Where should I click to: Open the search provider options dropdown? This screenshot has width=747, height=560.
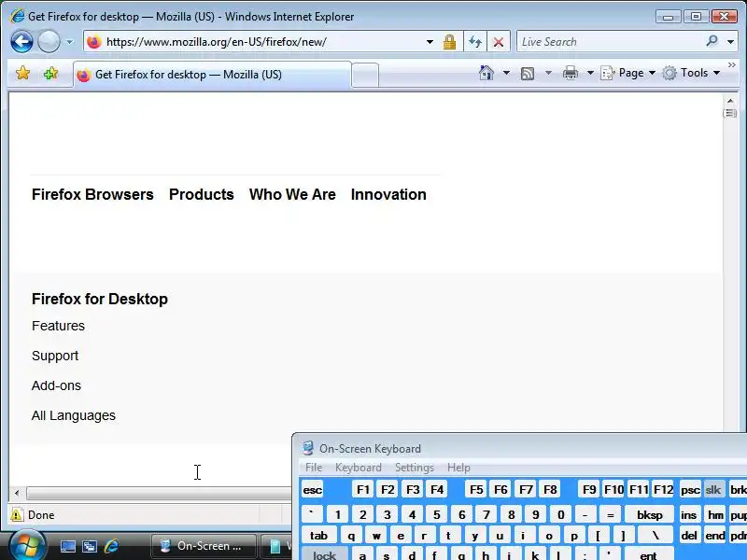pos(730,42)
